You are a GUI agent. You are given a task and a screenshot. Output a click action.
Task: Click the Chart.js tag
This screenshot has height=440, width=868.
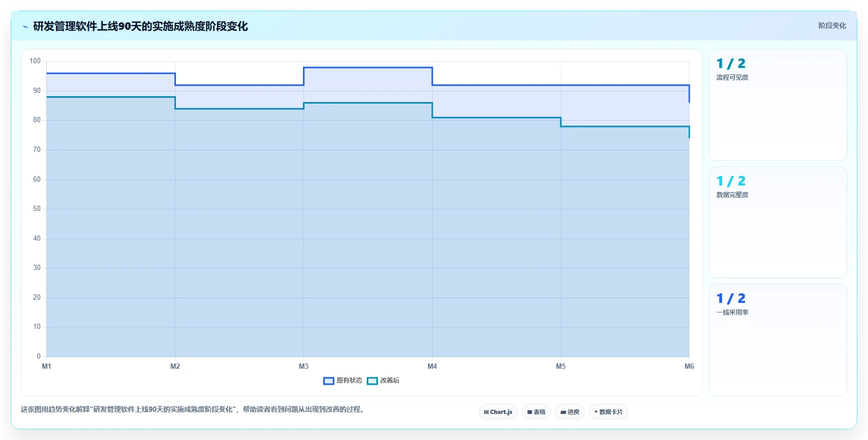point(498,412)
